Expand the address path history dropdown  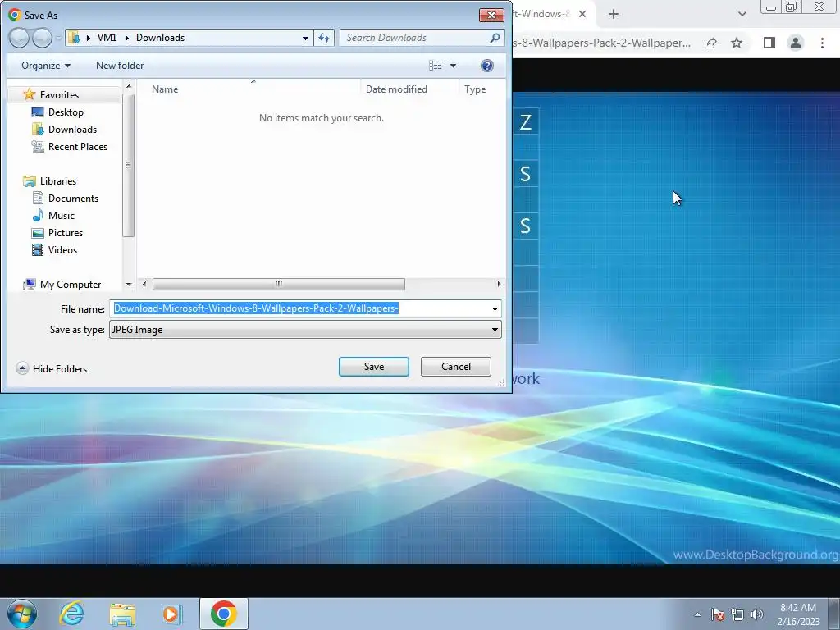pos(305,38)
